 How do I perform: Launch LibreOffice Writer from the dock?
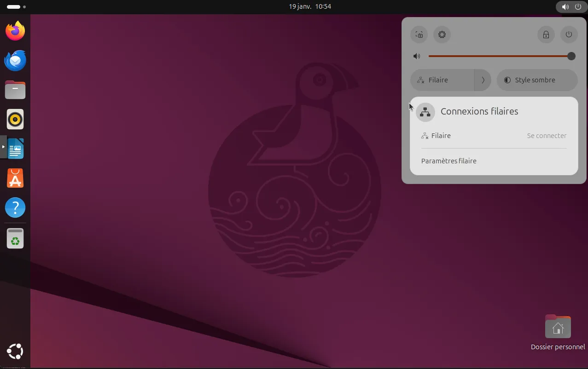click(x=15, y=149)
